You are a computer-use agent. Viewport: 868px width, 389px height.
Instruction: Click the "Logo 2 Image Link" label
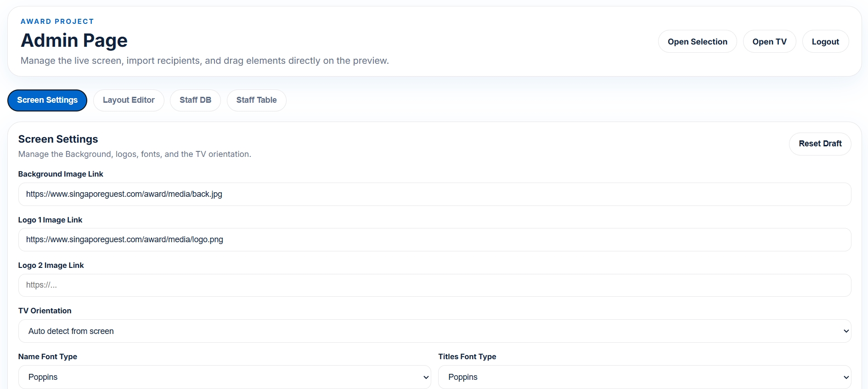[51, 266]
